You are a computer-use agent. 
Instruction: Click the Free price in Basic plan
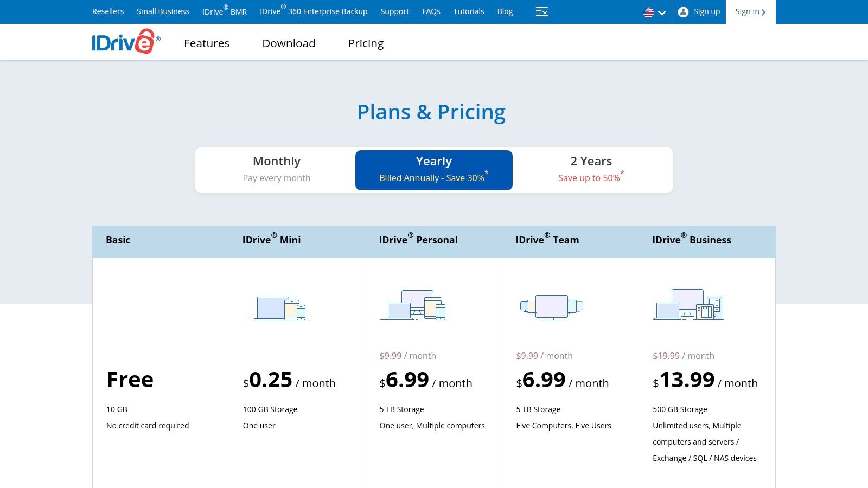[130, 380]
